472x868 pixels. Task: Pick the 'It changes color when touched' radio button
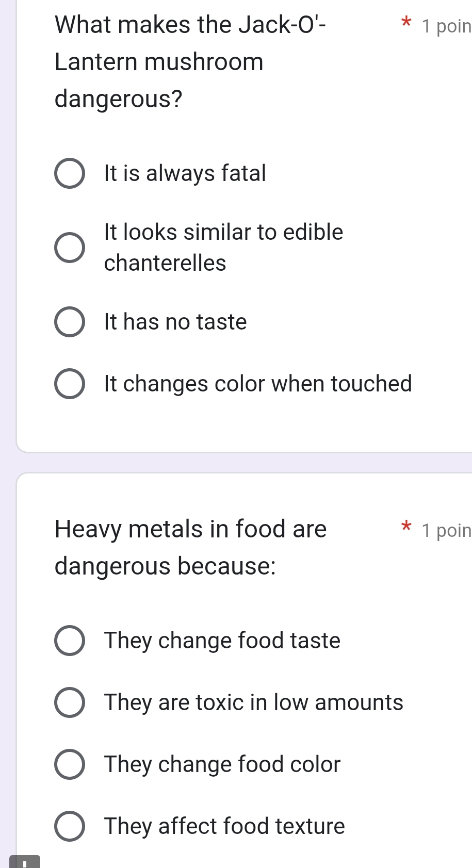click(x=70, y=384)
